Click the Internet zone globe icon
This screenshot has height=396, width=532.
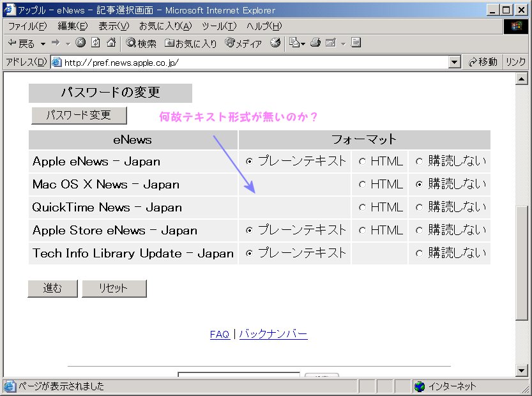click(420, 386)
